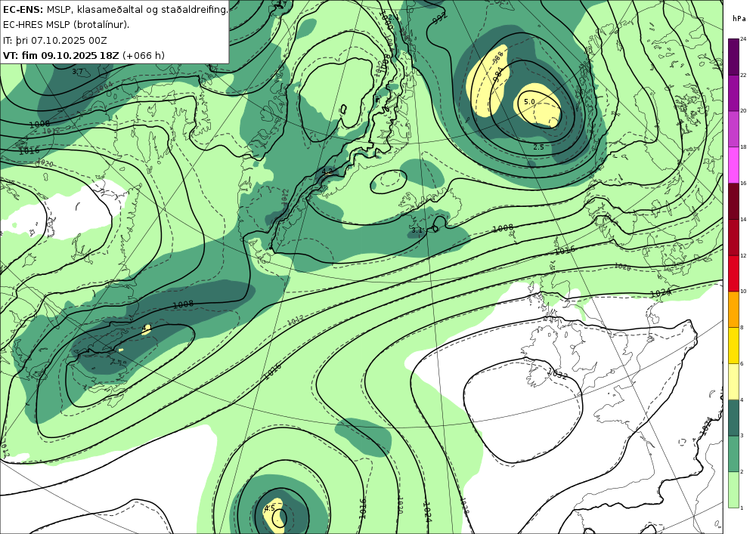The height and width of the screenshot is (534, 756).
Task: Click the '992' isobar label at the top edge
Action: pyautogui.click(x=440, y=19)
